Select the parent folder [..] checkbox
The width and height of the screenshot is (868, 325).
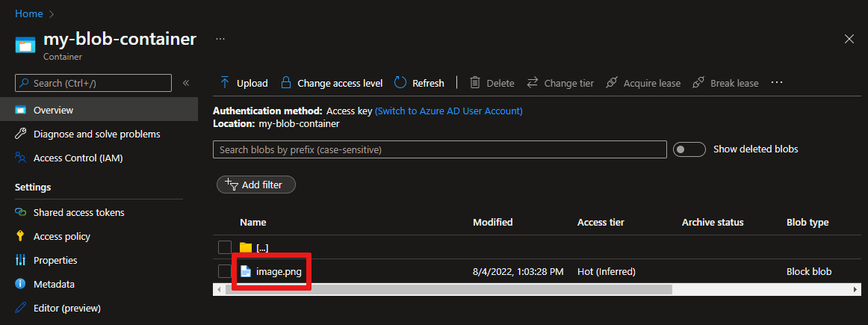point(225,247)
